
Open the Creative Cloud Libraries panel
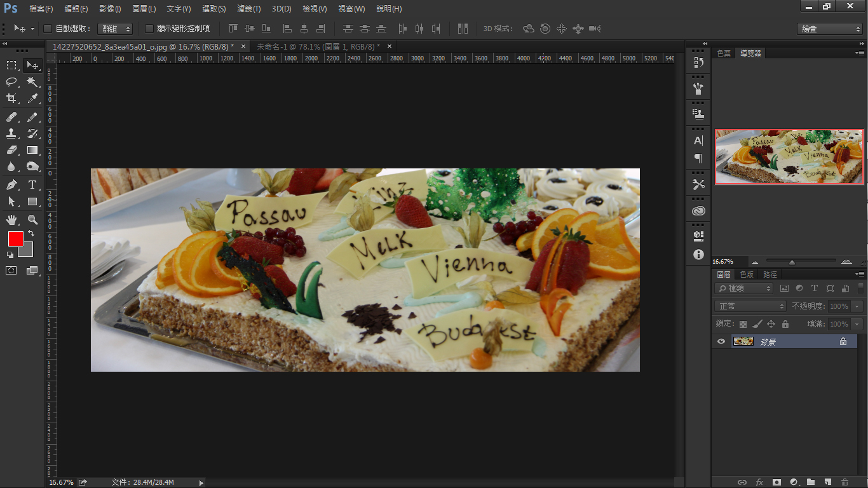pos(698,211)
